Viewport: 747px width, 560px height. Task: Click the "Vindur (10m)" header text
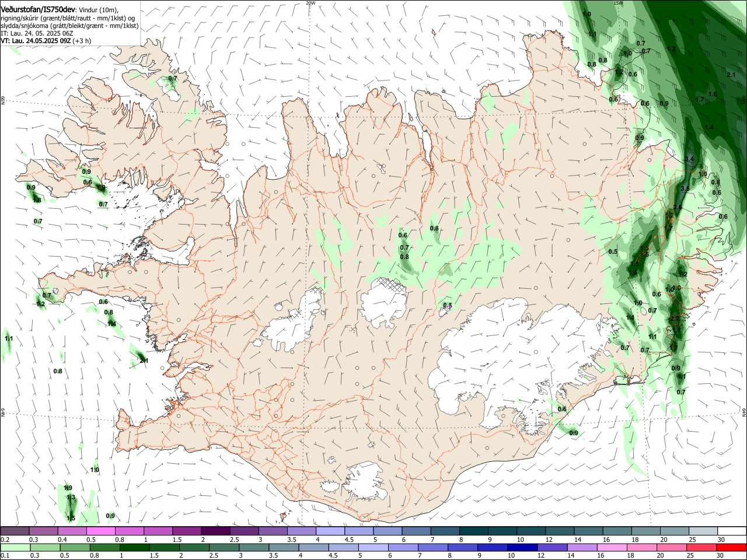tap(98, 10)
